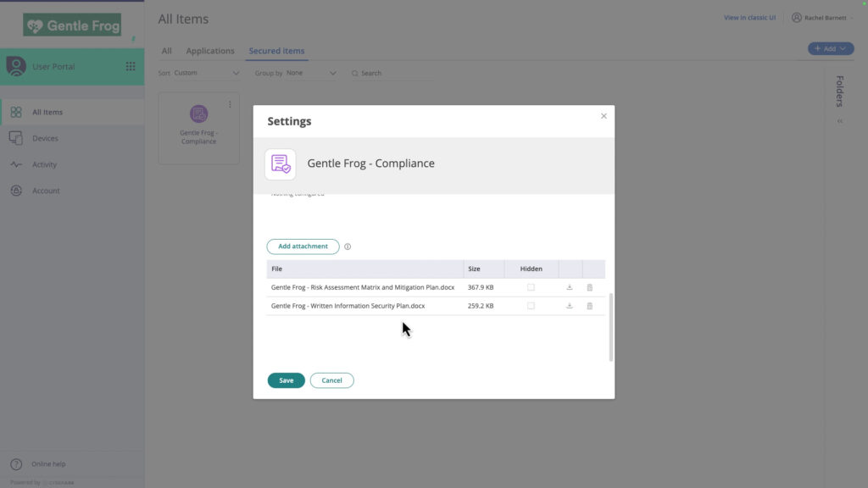Save the Gentle Frog - Compliance settings
This screenshot has width=868, height=488.
(x=286, y=380)
